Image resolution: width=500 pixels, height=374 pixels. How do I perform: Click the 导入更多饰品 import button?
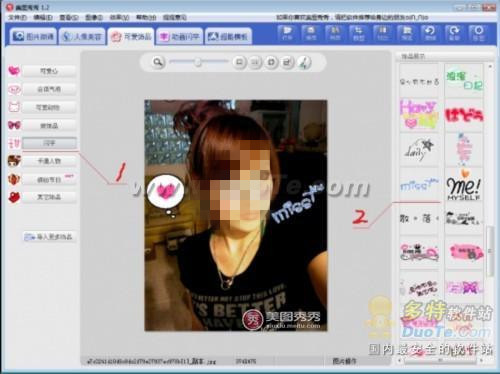click(x=49, y=237)
